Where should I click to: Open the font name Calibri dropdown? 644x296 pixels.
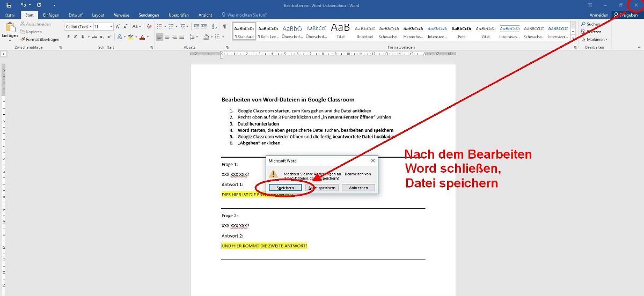(x=90, y=26)
